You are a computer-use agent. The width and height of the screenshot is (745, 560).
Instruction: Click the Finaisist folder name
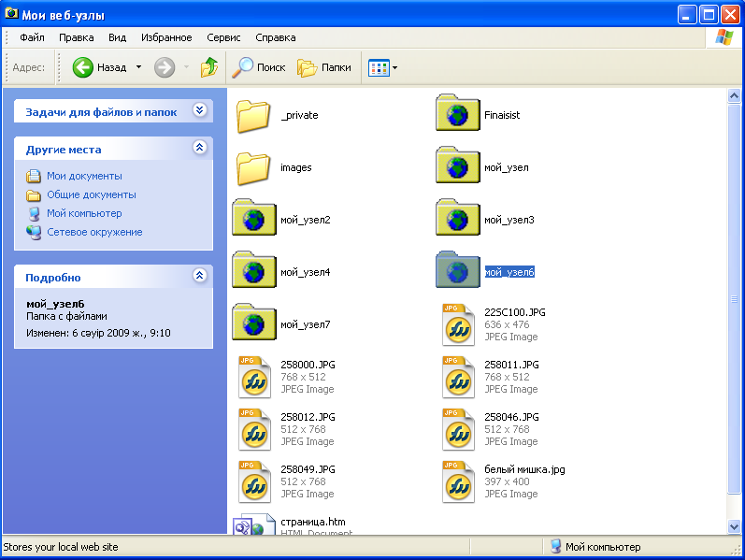pos(502,115)
